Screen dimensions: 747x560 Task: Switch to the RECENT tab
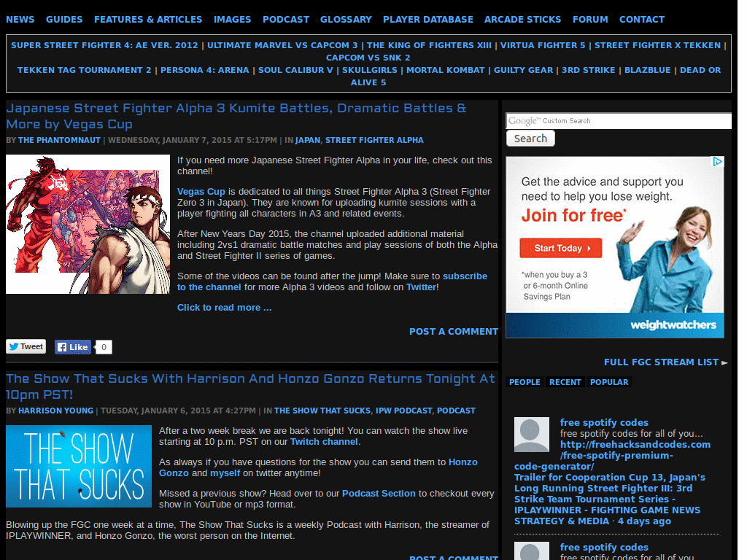coord(565,382)
